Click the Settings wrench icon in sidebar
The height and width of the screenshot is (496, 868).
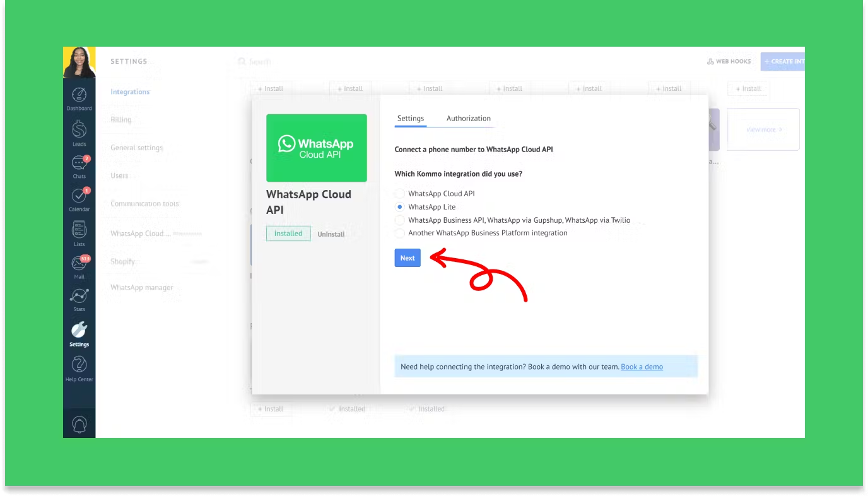[79, 330]
